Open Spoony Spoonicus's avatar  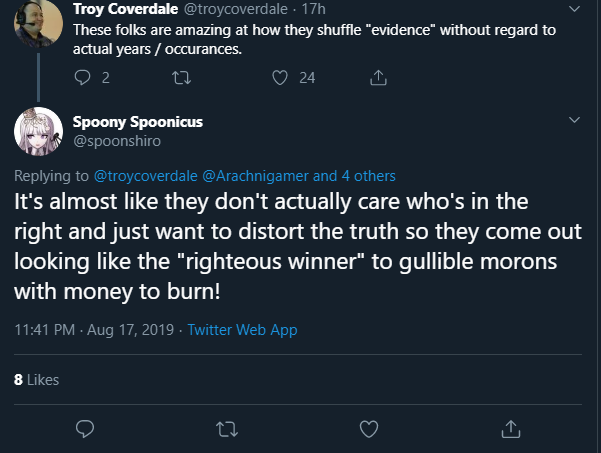(x=38, y=131)
